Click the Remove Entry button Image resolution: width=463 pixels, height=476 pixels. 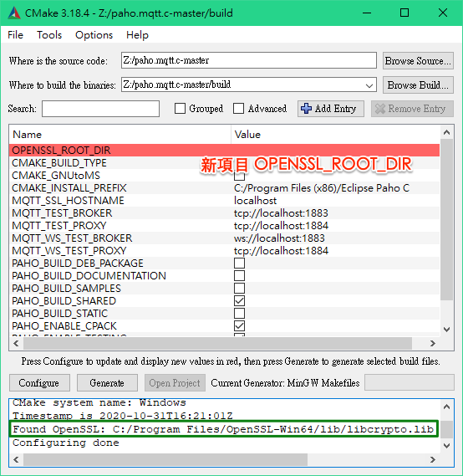coord(412,109)
